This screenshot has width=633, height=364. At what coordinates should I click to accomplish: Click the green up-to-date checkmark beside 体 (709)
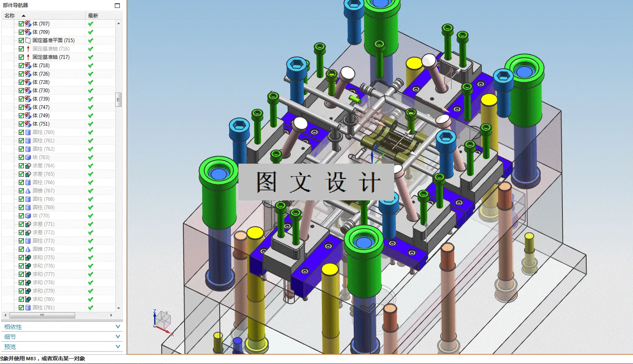pyautogui.click(x=90, y=32)
